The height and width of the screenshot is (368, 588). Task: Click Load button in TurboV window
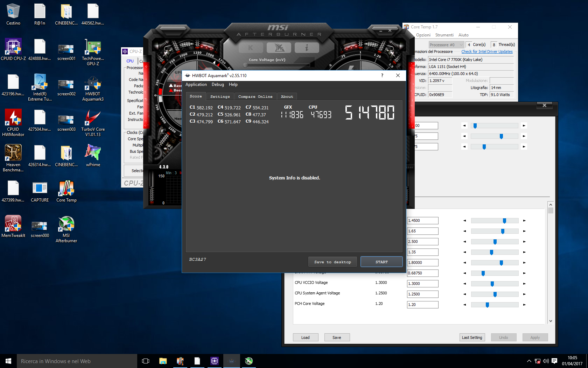pos(306,338)
